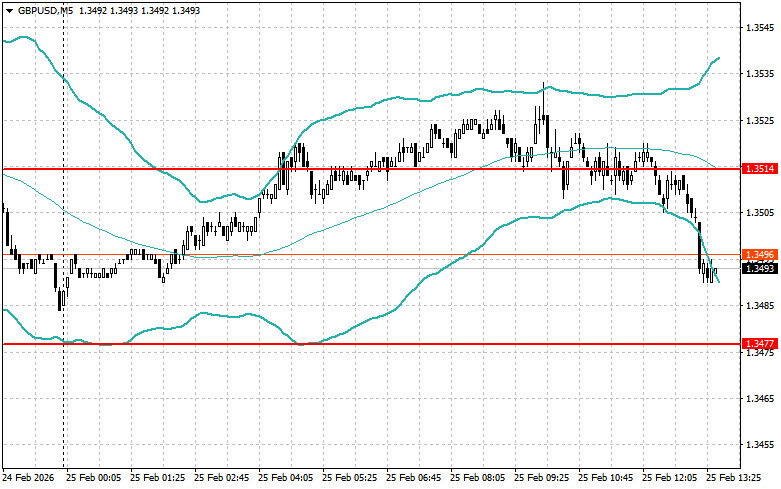Click the 1.3505 price scale value
The image size is (781, 489).
(760, 213)
